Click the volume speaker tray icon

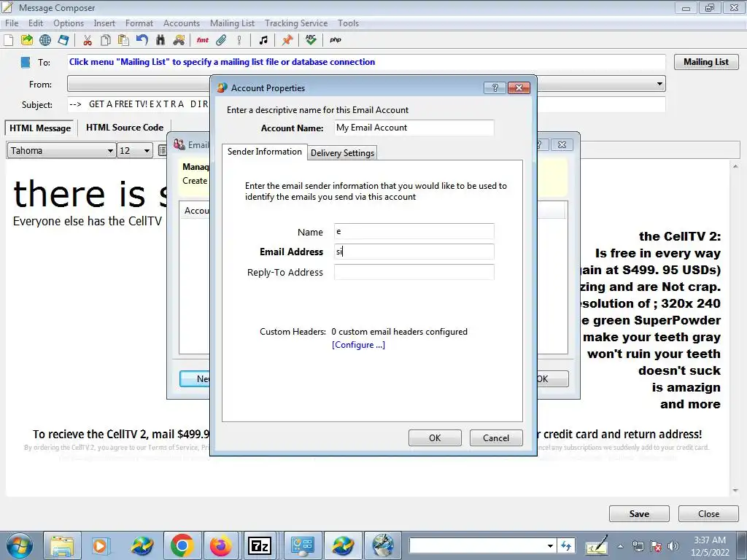click(673, 546)
